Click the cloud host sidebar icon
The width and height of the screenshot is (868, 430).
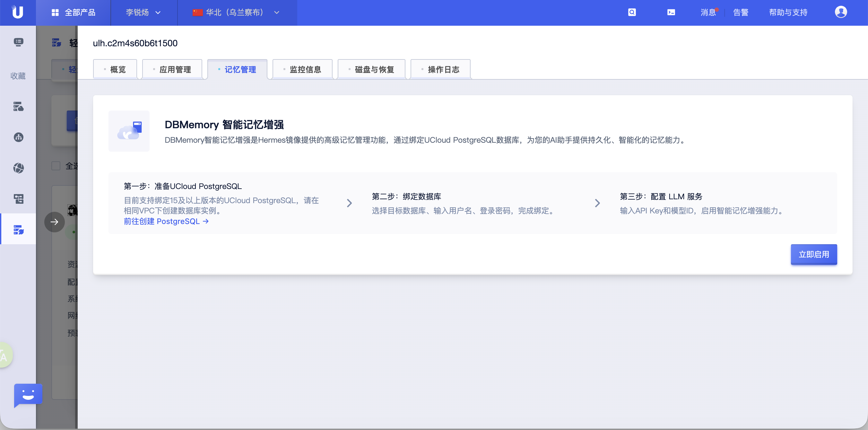18,107
